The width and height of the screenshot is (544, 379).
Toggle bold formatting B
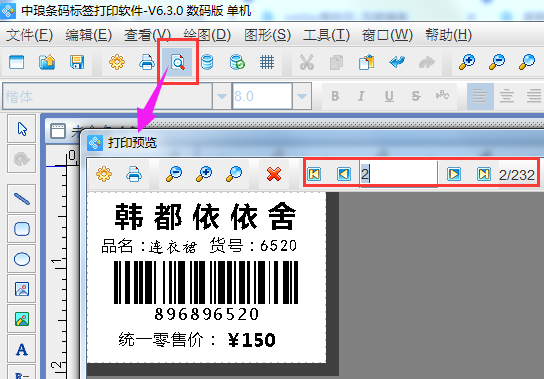335,96
